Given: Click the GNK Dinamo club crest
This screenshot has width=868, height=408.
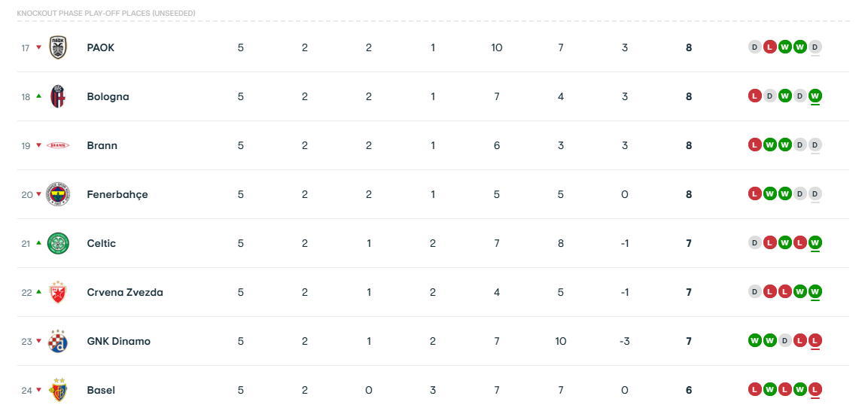Looking at the screenshot, I should 58,341.
